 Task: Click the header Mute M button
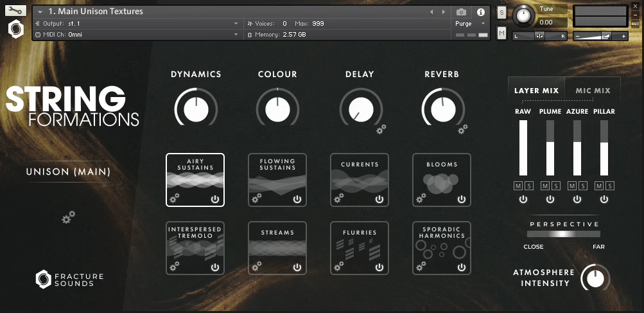pos(501,33)
